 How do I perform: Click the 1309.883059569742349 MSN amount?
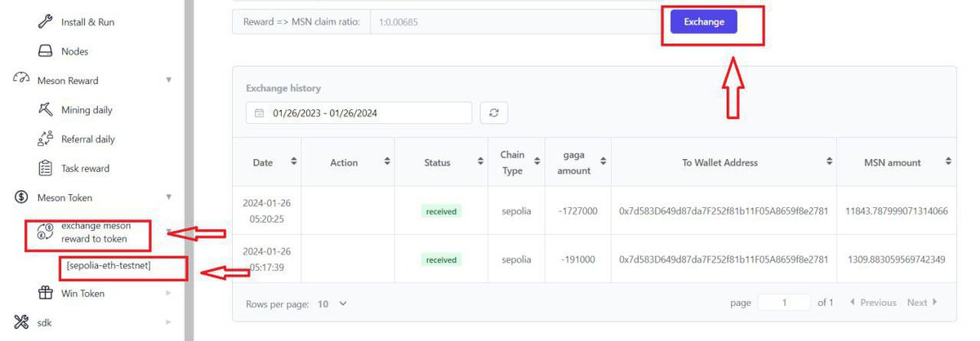pyautogui.click(x=896, y=259)
